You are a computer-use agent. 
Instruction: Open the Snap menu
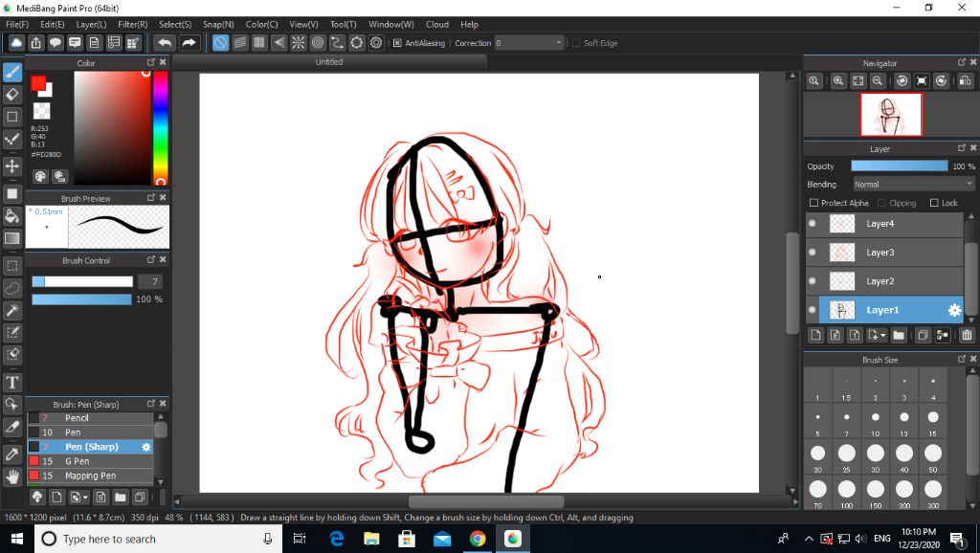click(x=218, y=24)
